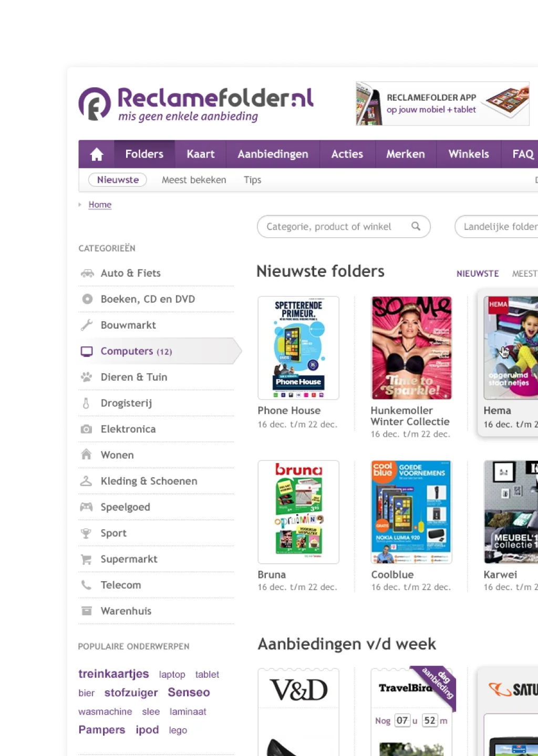Viewport: 538px width, 756px height.
Task: Click the monitor icon beside Computers
Action: pos(87,351)
